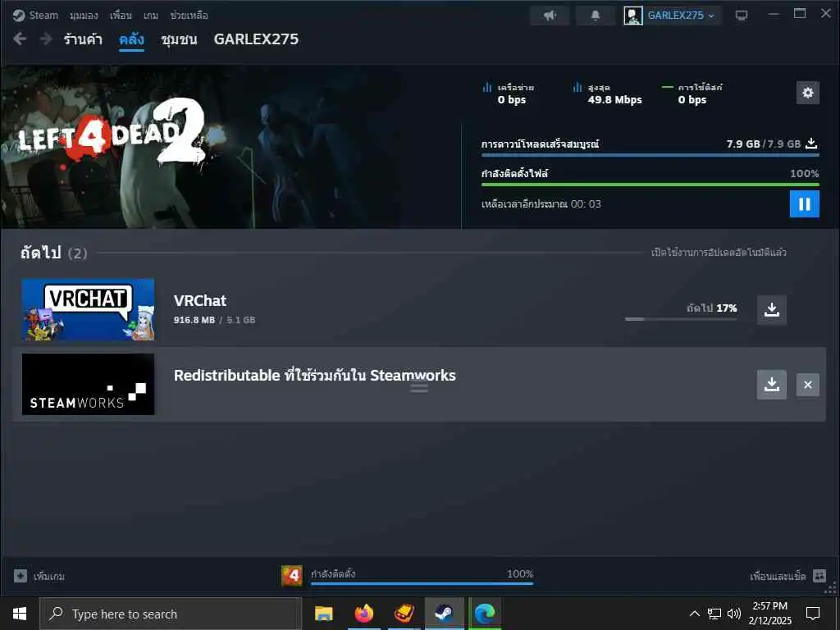Open the Steamworks thumbnail
Viewport: 840px width, 630px height.
click(88, 384)
